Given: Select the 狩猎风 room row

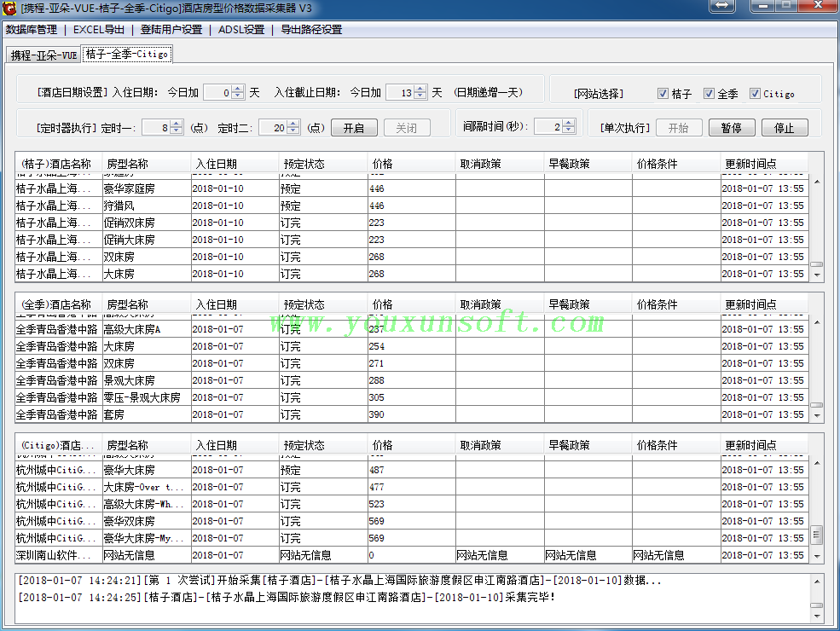Looking at the screenshot, I should coord(411,206).
